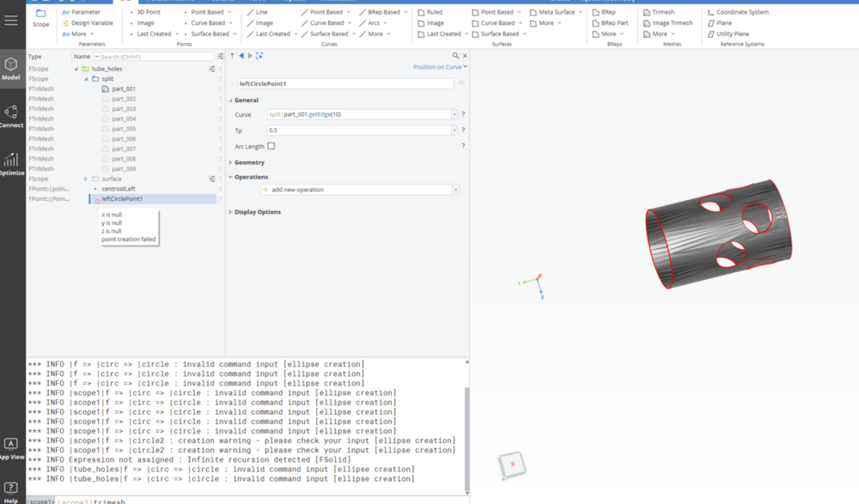Image resolution: width=859 pixels, height=504 pixels.
Task: Expand the surface tree node
Action: click(84, 179)
